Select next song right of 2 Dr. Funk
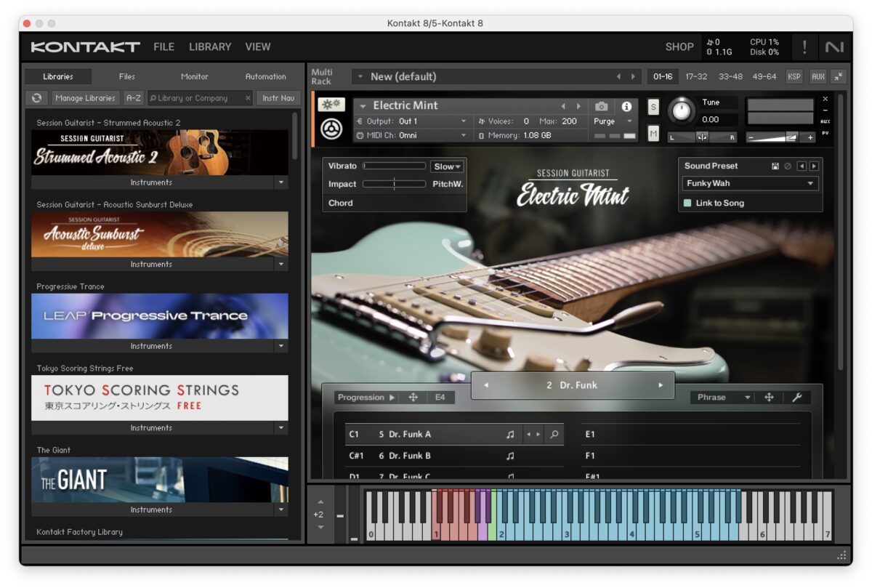 click(661, 385)
